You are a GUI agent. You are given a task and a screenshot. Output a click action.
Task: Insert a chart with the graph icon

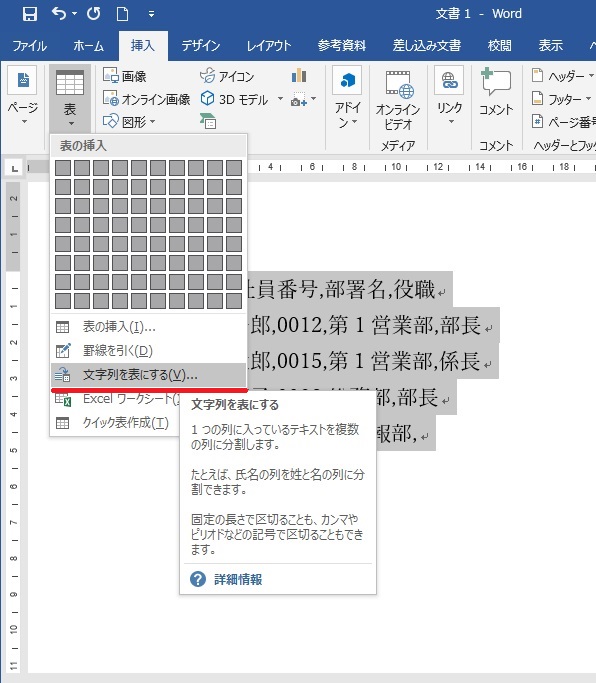pyautogui.click(x=299, y=76)
